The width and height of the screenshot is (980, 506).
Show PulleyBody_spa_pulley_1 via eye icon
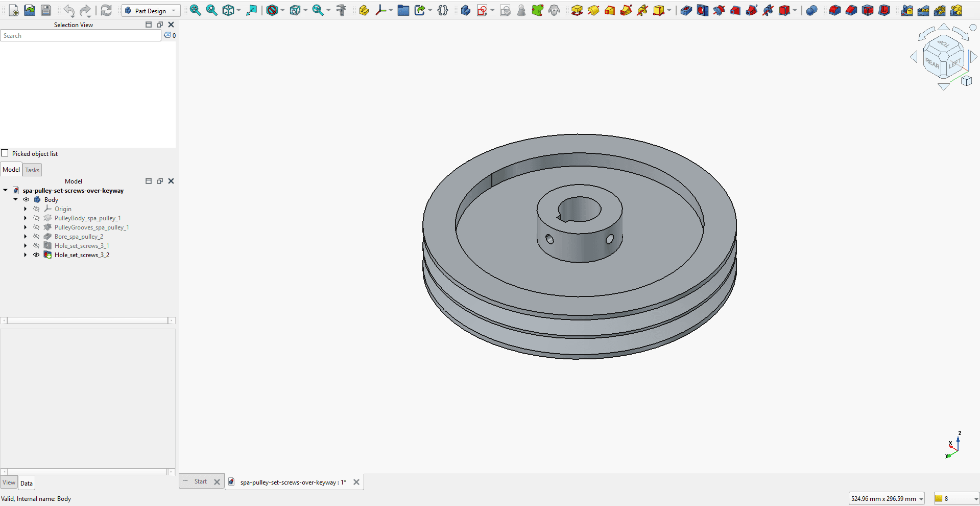coord(36,218)
